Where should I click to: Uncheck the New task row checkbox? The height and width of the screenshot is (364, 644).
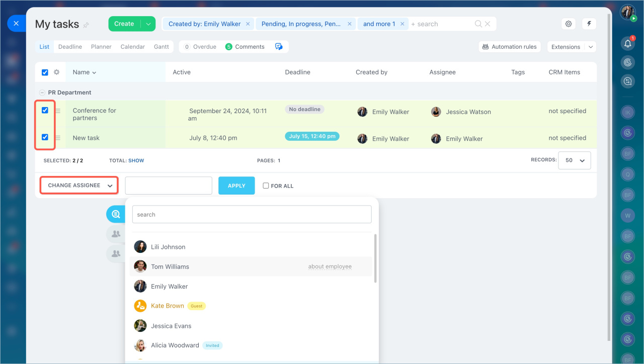[x=45, y=137]
